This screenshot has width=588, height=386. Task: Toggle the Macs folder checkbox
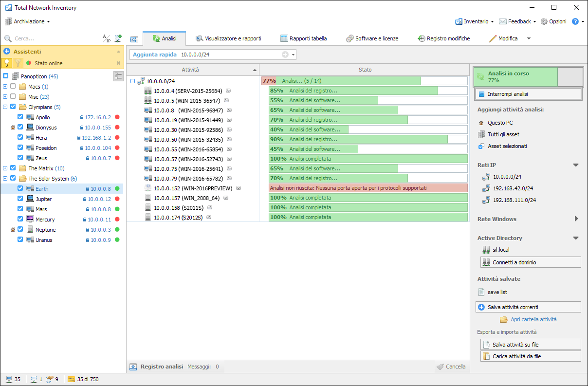tap(13, 87)
